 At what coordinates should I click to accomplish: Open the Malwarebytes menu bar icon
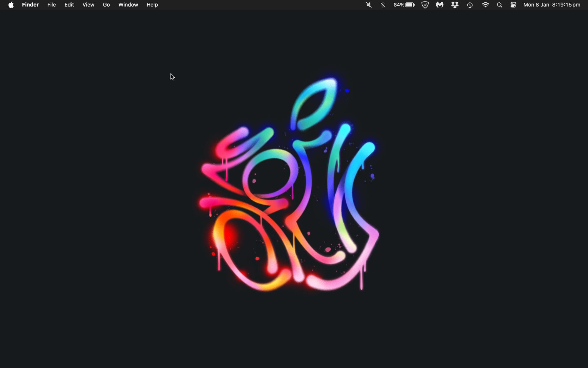440,5
